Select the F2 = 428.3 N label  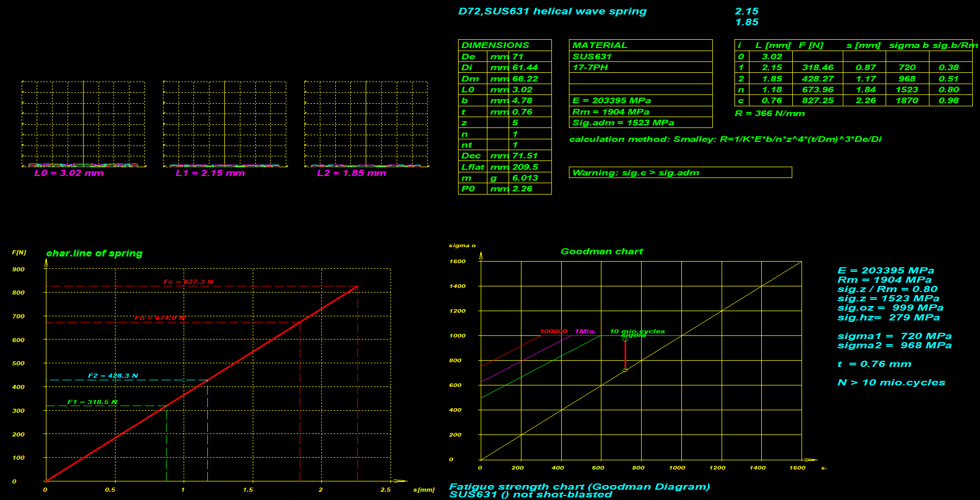(113, 376)
